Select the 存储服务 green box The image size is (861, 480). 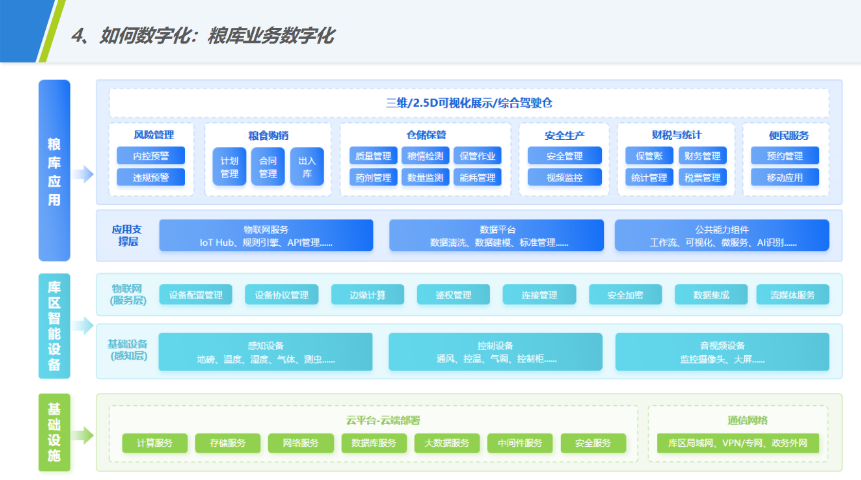tap(228, 443)
